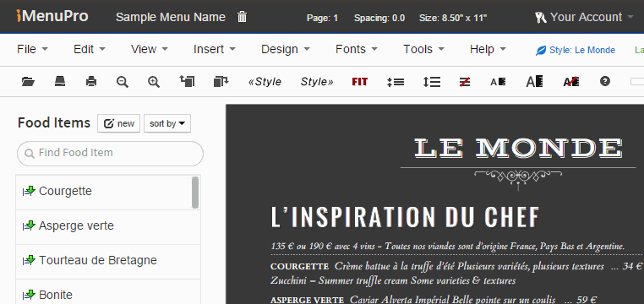The image size is (644, 304).
Task: Click the reset font size icon
Action: 570,82
